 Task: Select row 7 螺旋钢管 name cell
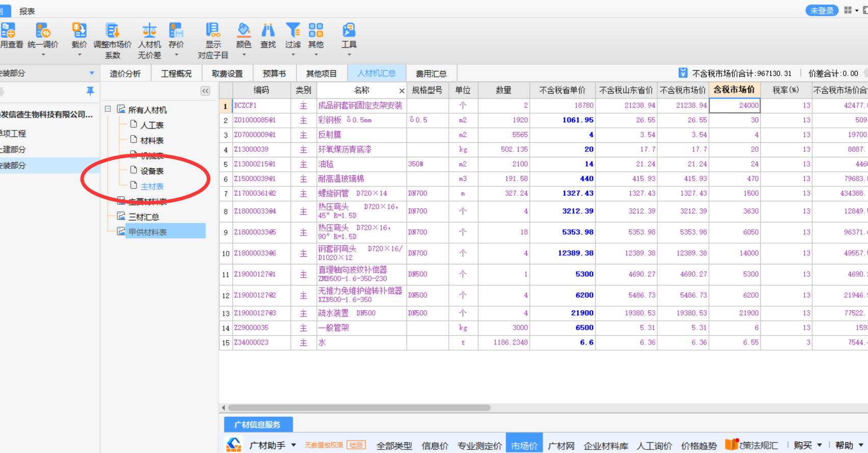[x=362, y=194]
